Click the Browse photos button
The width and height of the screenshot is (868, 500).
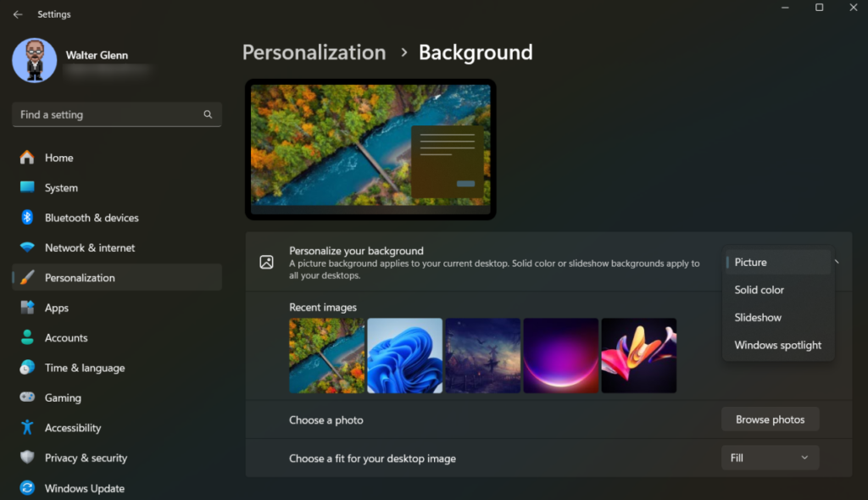[x=770, y=419]
